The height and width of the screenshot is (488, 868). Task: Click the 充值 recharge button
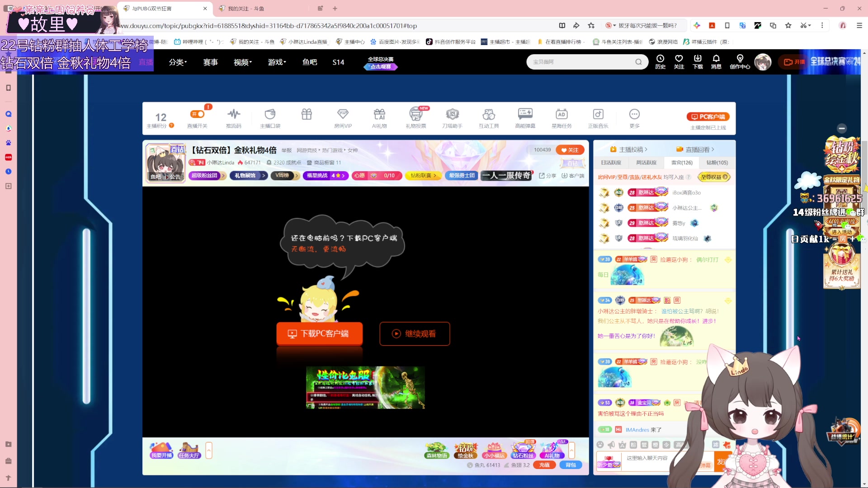544,465
